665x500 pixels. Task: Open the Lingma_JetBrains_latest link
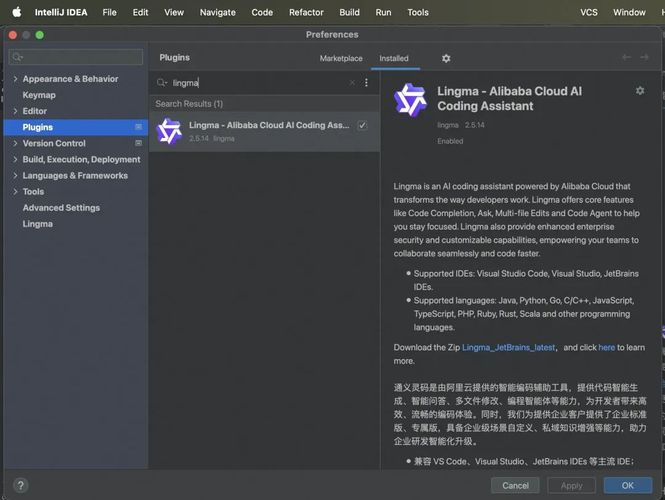pyautogui.click(x=508, y=347)
